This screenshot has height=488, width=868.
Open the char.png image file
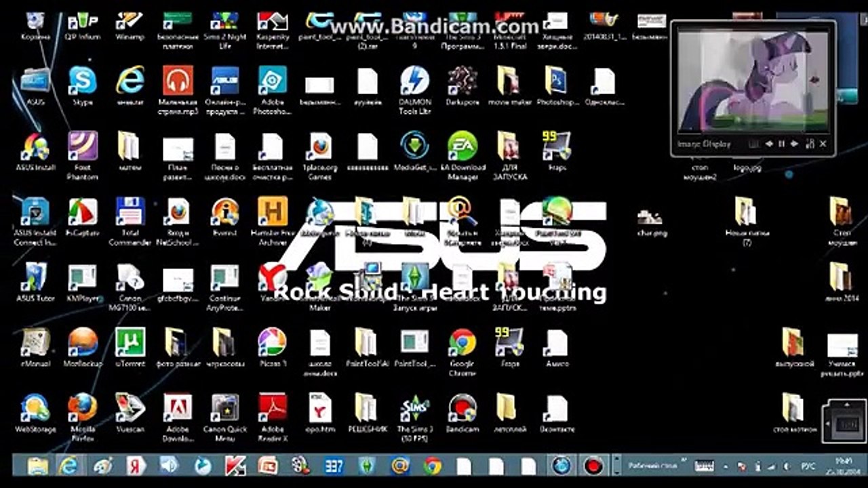pos(652,222)
